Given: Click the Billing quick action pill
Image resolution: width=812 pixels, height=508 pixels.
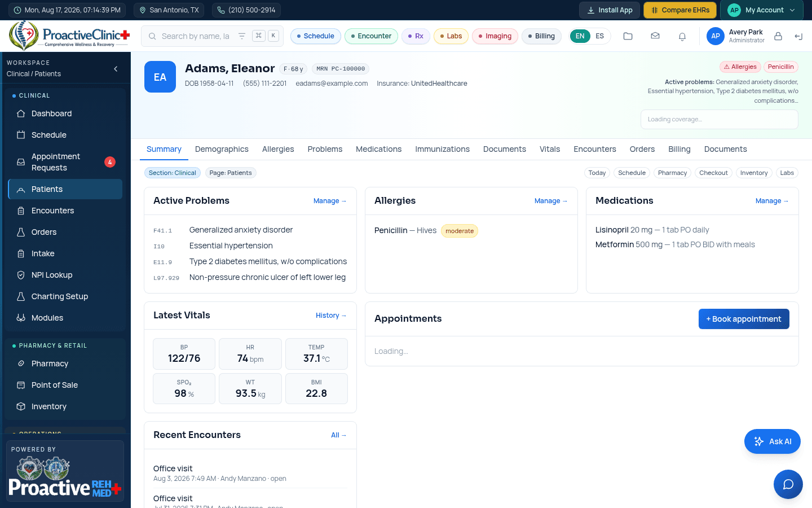Looking at the screenshot, I should 542,36.
